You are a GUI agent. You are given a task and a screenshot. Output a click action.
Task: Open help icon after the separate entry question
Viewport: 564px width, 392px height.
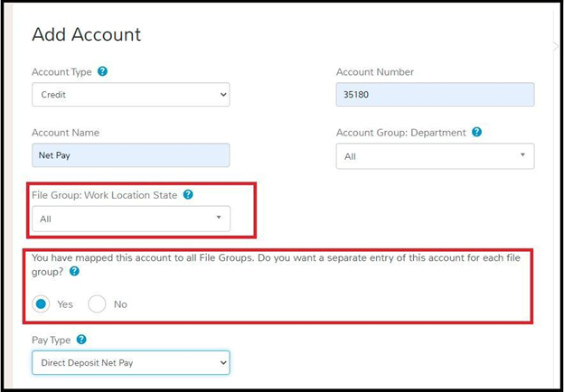(74, 271)
